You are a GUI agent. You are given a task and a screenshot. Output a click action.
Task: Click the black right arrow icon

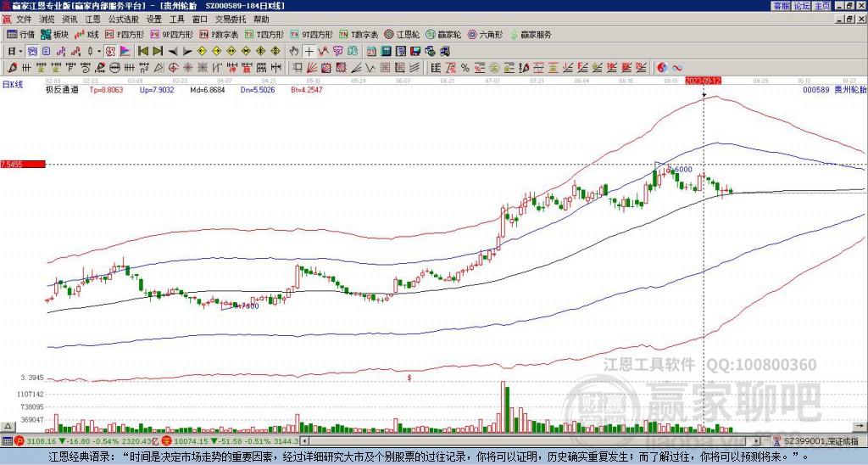[x=187, y=52]
